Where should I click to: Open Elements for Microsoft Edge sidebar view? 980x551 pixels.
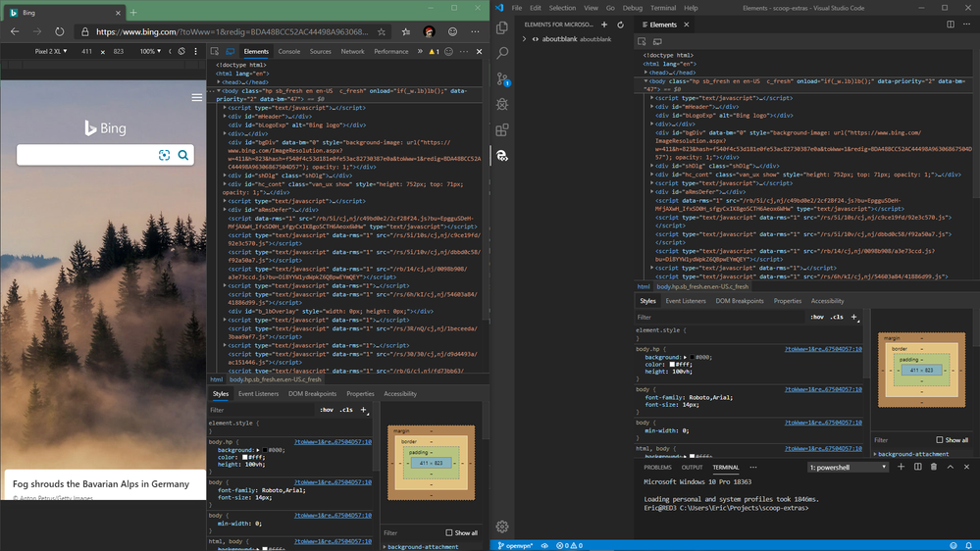pyautogui.click(x=502, y=156)
